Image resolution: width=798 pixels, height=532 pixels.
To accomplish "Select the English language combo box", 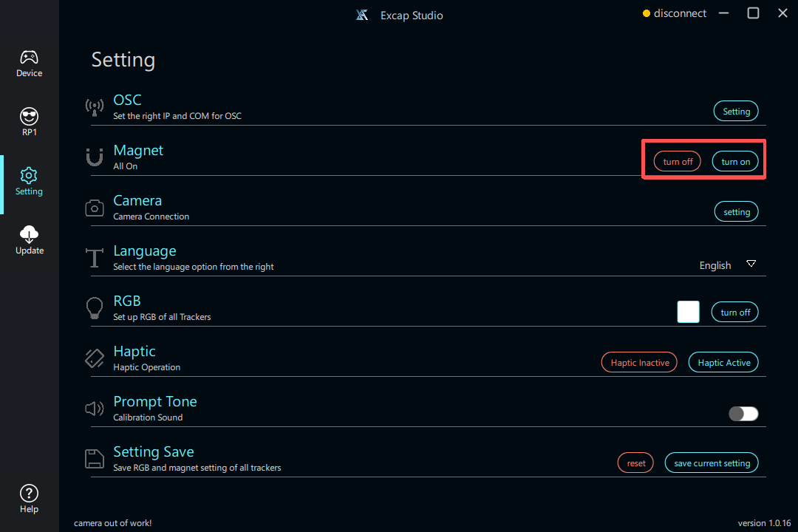I will click(715, 265).
